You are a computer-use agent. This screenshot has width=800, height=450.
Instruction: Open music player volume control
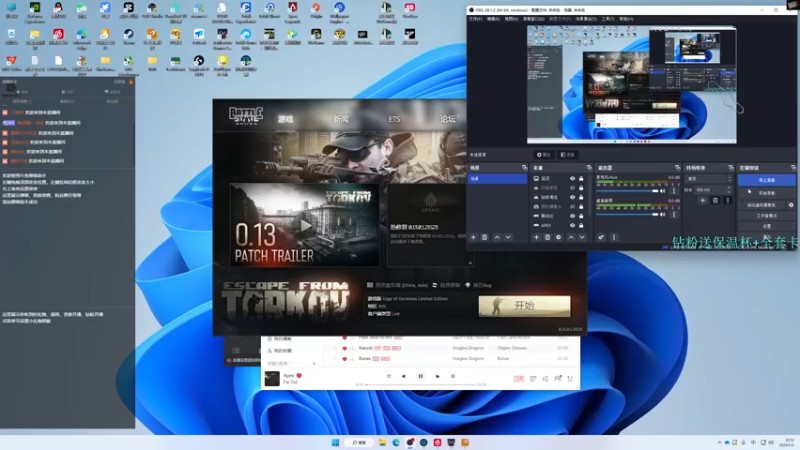(x=545, y=379)
